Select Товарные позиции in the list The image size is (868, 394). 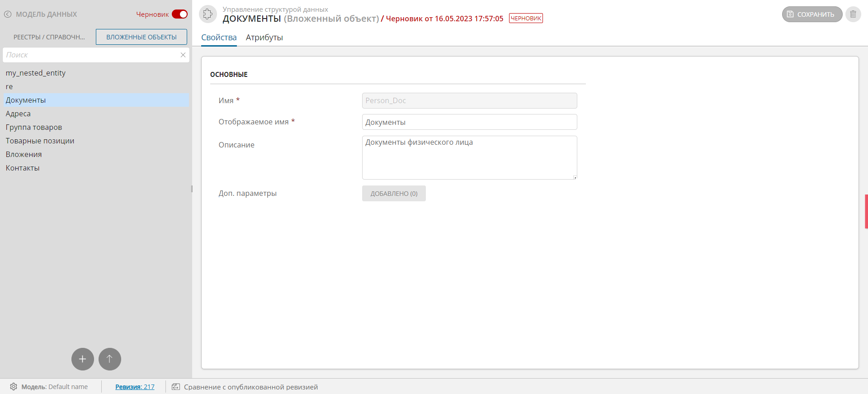[40, 141]
